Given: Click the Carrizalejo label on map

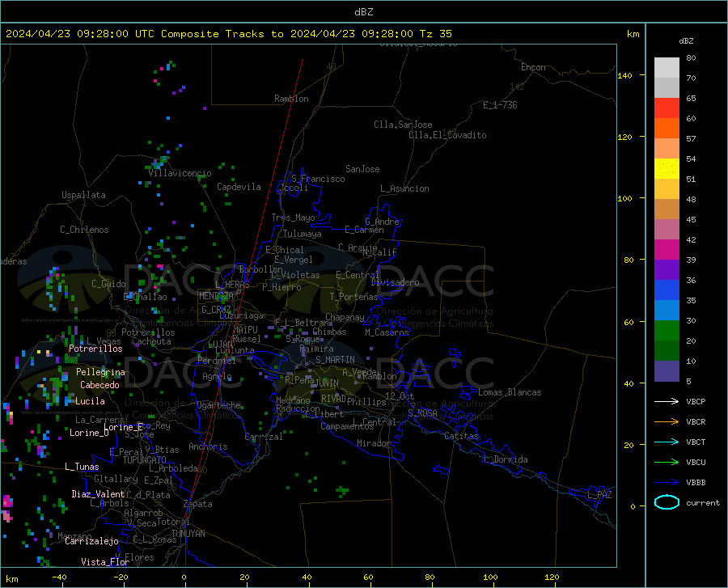Looking at the screenshot, I should [91, 541].
